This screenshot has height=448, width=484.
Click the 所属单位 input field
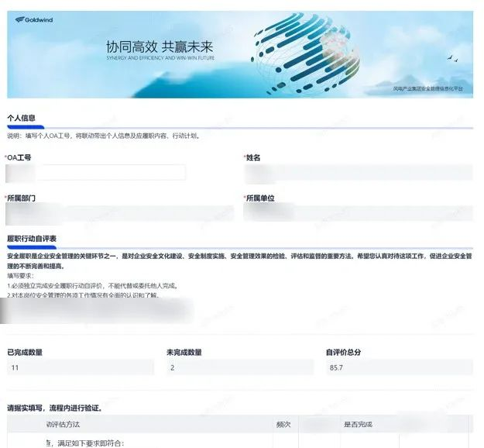[x=357, y=212]
